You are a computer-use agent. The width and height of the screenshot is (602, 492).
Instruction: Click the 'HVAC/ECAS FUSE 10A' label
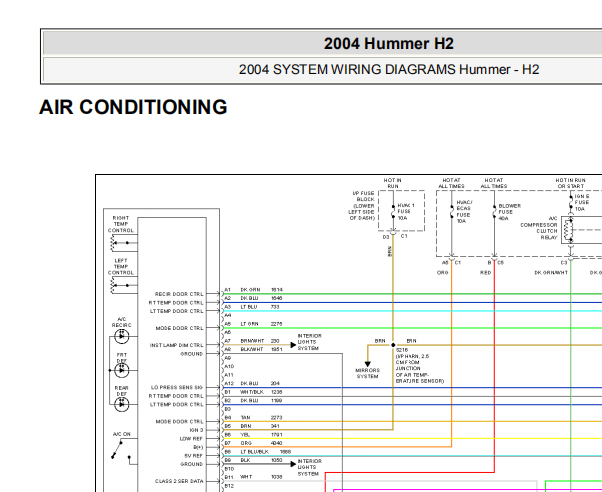pos(465,212)
